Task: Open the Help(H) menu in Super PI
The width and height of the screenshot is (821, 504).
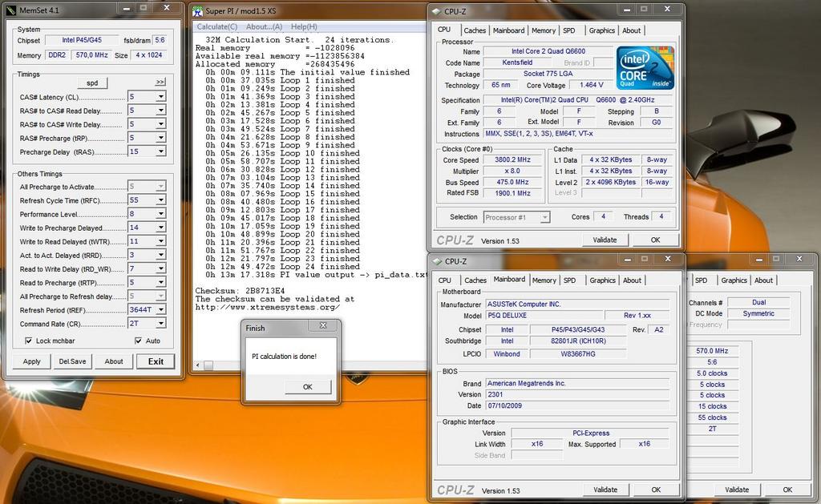Action: (x=304, y=26)
